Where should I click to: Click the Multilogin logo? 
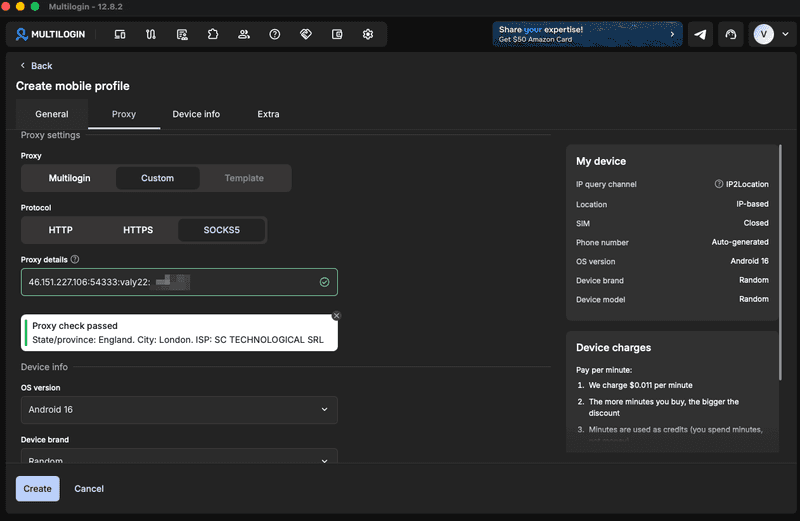click(x=50, y=34)
